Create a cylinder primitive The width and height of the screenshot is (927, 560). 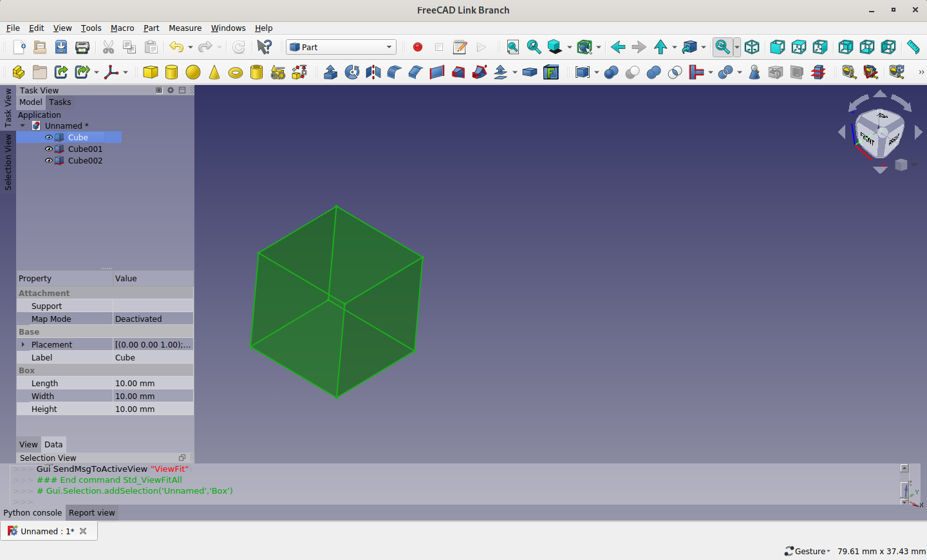(x=172, y=72)
